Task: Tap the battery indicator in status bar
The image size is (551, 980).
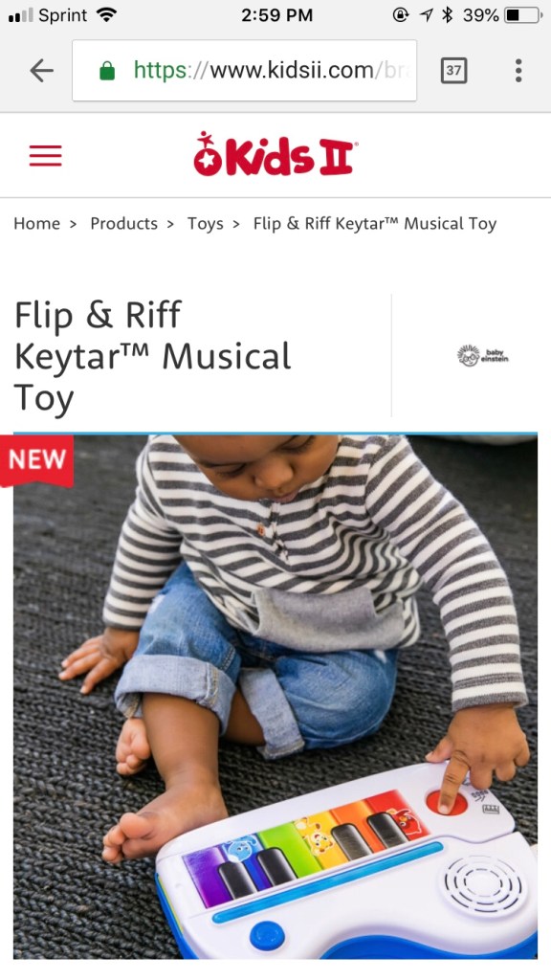Action: [523, 15]
